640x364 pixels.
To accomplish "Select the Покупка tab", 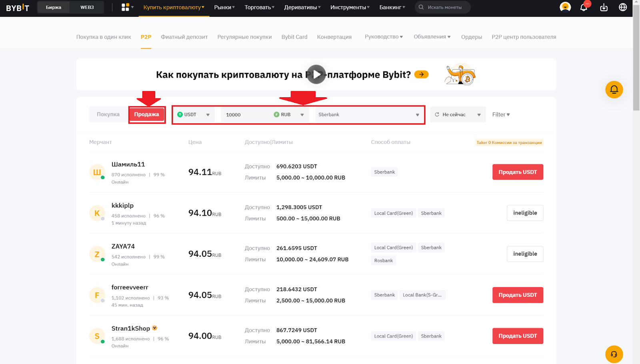I will click(108, 114).
